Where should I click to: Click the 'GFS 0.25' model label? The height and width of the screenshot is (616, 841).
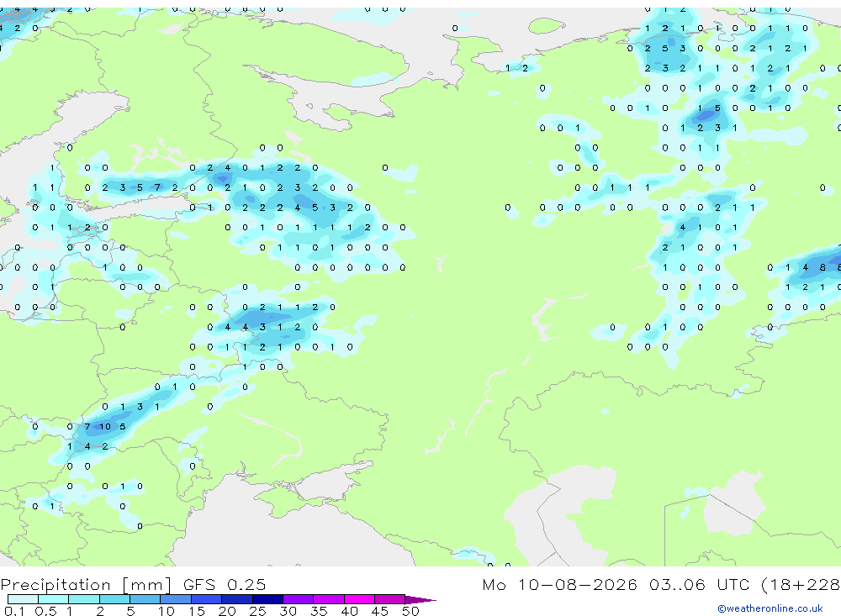pyautogui.click(x=225, y=584)
